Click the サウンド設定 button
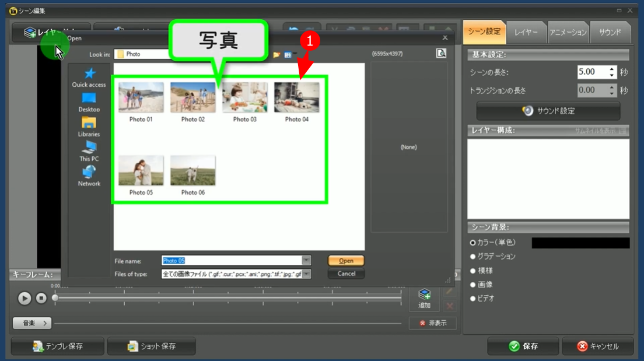Screen dimensions: 644x361 pyautogui.click(x=548, y=111)
